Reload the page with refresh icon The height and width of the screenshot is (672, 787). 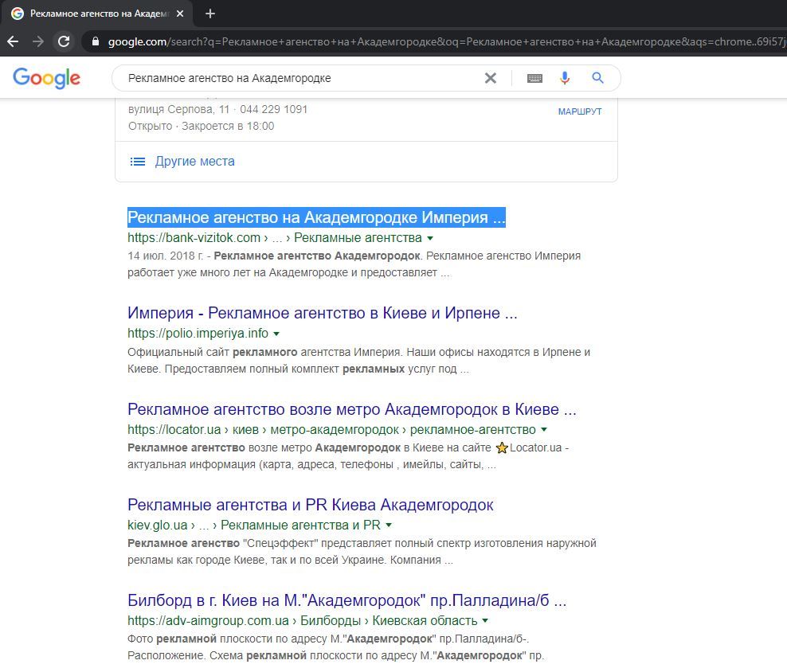(x=64, y=41)
